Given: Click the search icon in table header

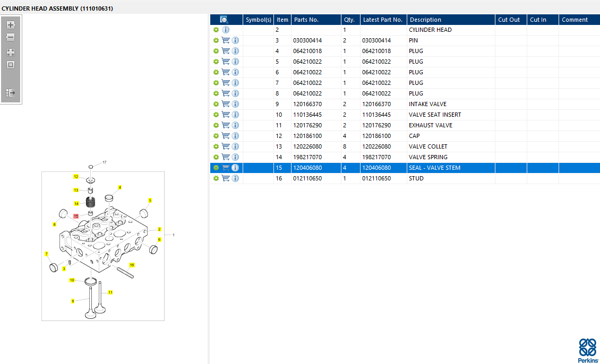Looking at the screenshot, I should pos(224,20).
